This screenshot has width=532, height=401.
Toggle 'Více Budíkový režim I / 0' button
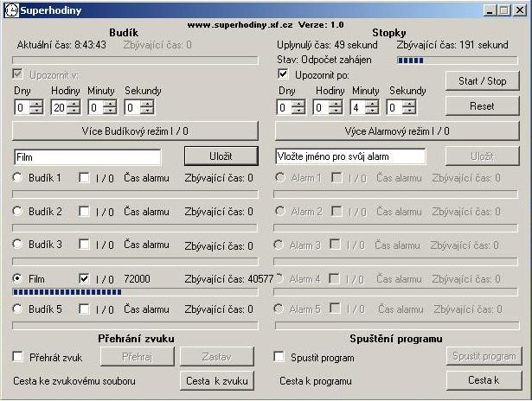(x=135, y=131)
